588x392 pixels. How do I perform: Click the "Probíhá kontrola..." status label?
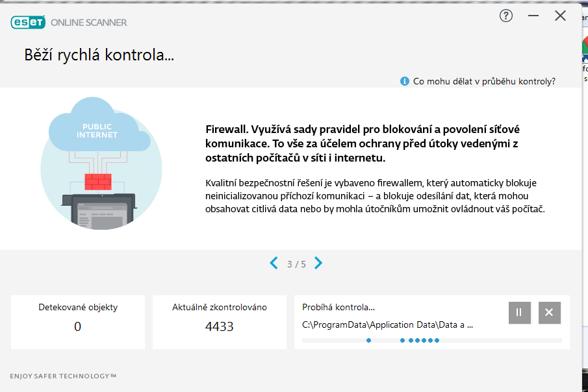[339, 307]
